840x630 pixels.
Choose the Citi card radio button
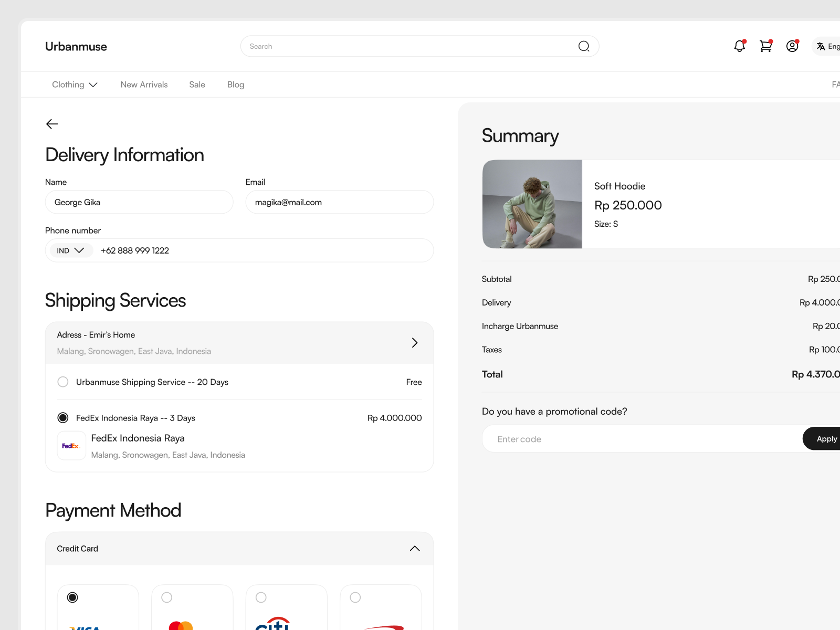point(261,597)
